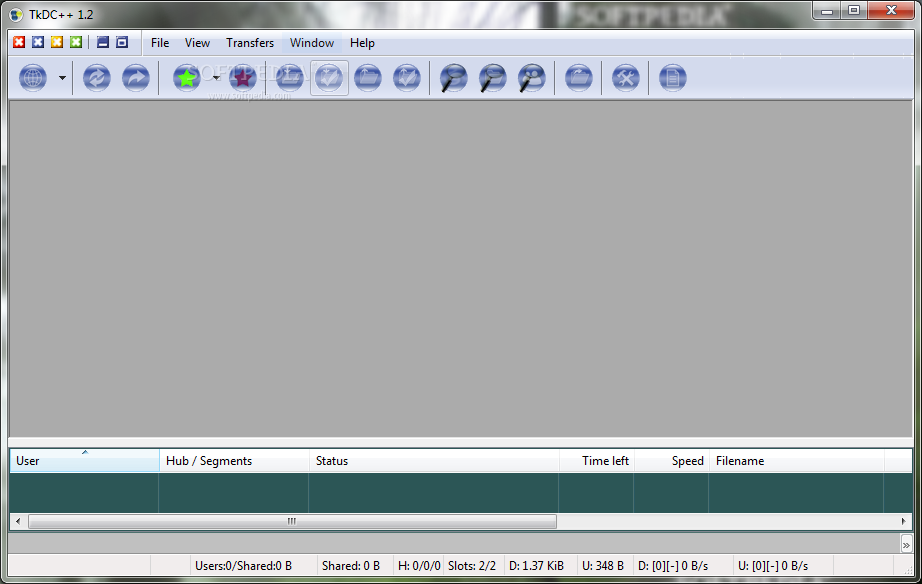Image resolution: width=922 pixels, height=584 pixels.
Task: Expand the chevron overflow button above status bar
Action: [x=906, y=545]
